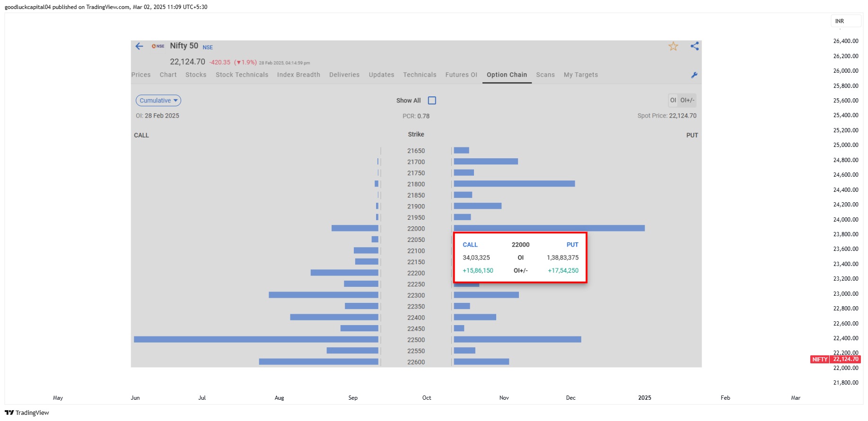
Task: Click strike price 22000
Action: click(x=416, y=229)
